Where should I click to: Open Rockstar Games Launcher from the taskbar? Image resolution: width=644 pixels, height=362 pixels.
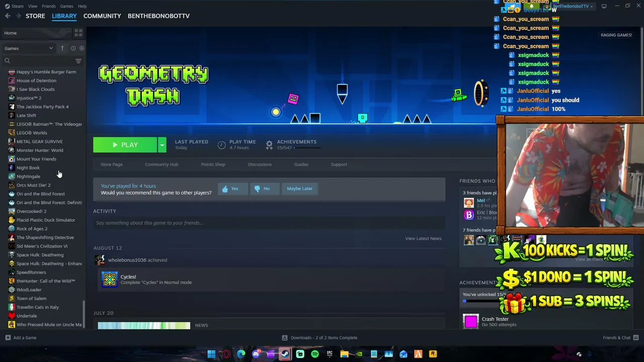click(x=433, y=354)
